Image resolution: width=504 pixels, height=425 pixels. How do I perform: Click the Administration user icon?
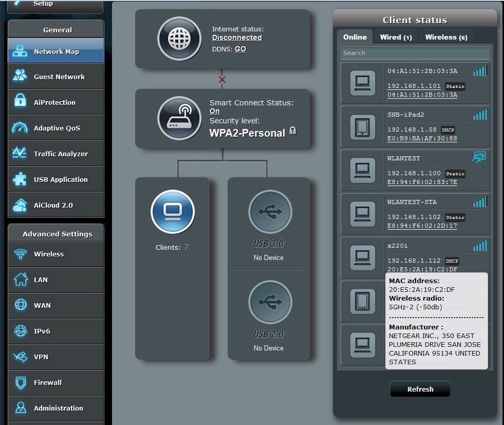pos(21,408)
